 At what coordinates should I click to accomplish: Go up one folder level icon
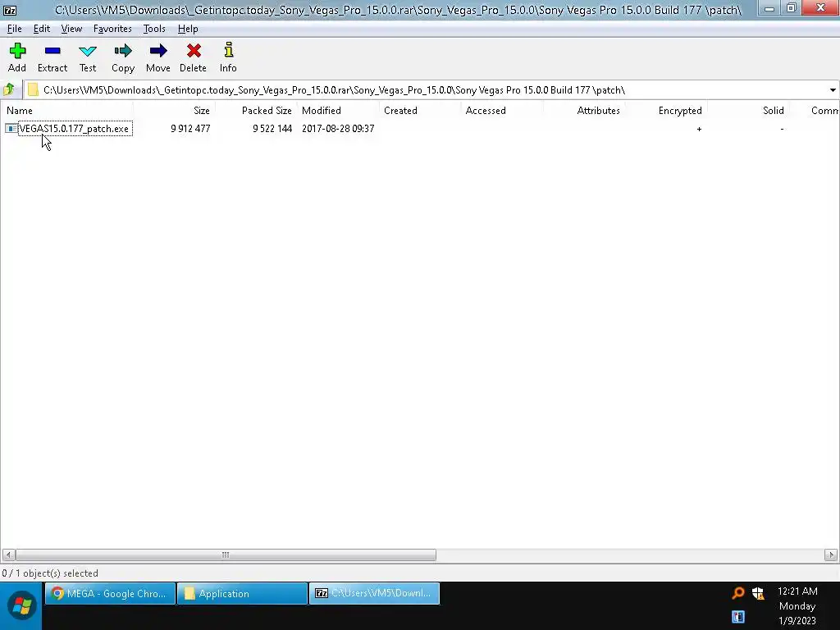point(9,89)
